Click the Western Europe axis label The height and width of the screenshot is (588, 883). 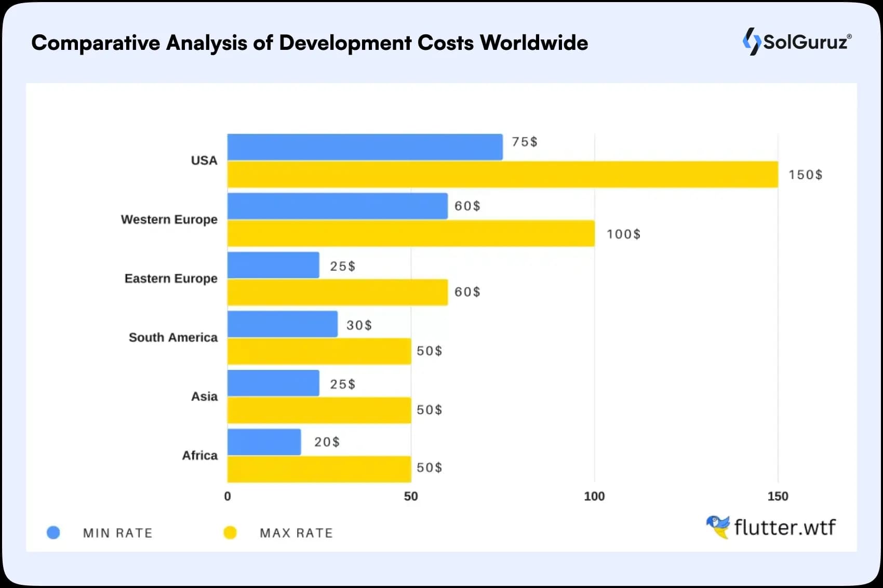pos(169,219)
